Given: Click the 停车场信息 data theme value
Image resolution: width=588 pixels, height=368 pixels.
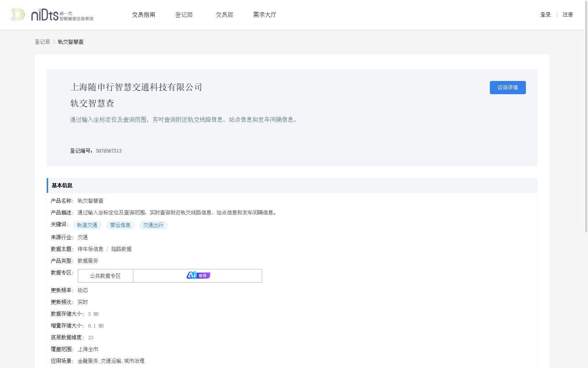Looking at the screenshot, I should (90, 249).
